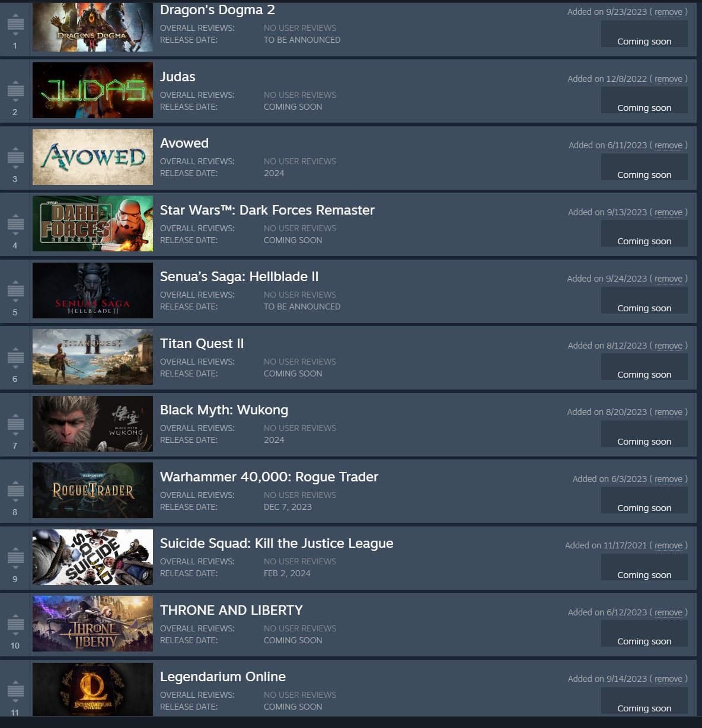
Task: Click the THRONE AND LIBERTY reorder handle
Action: click(15, 624)
